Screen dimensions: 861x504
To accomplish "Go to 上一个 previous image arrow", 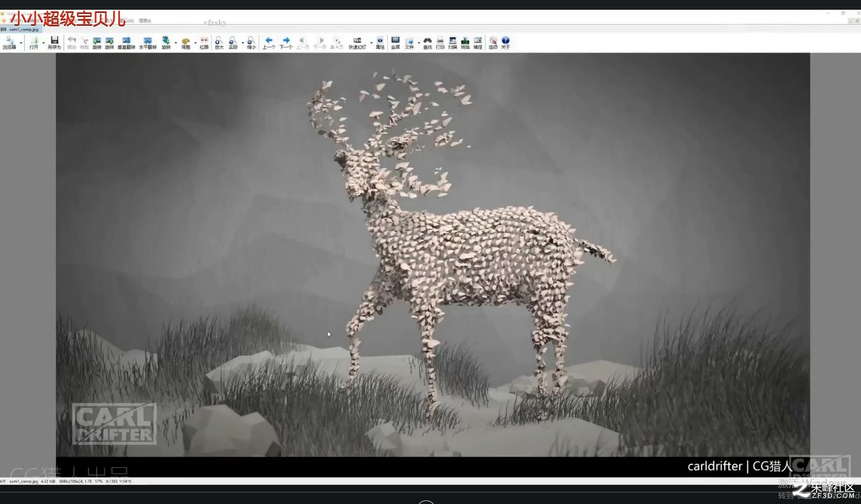I will point(269,43).
